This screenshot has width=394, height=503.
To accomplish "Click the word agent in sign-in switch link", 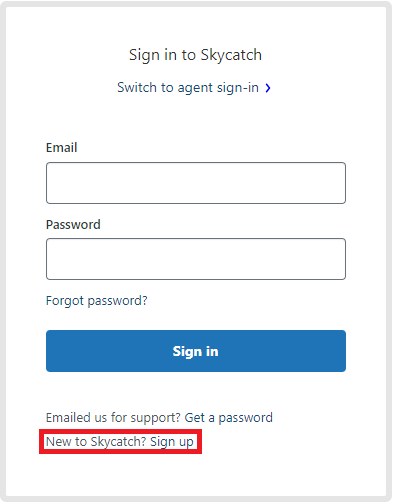I will (195, 89).
